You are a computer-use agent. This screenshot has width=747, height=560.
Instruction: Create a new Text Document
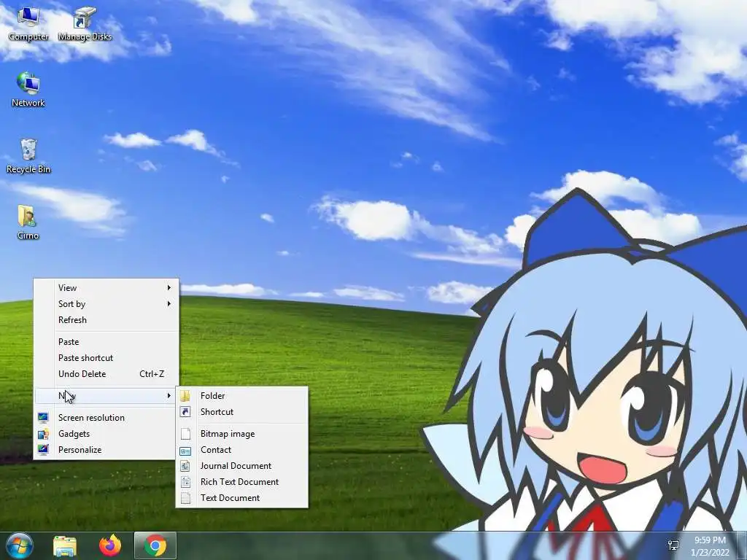coord(242,498)
